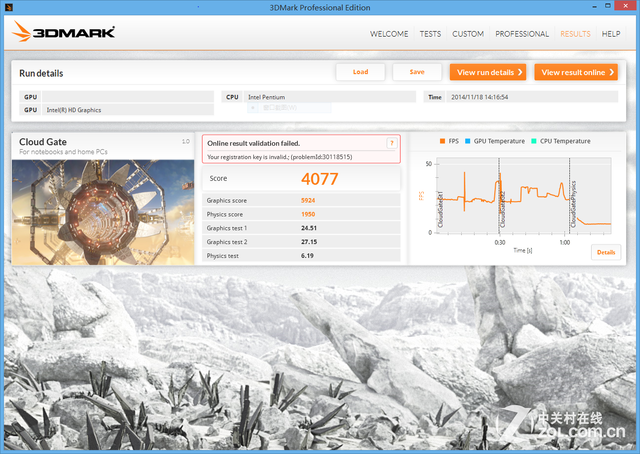Viewport: 640px width, 454px height.
Task: Click Graphics test 1 value 24.51
Action: pos(309,228)
